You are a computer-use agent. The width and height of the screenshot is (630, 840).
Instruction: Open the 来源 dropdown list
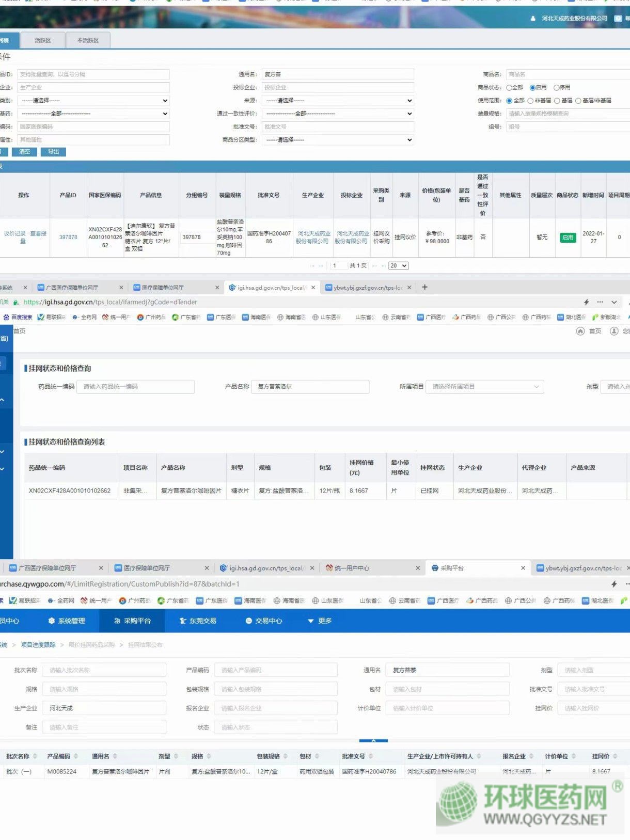[x=338, y=101]
